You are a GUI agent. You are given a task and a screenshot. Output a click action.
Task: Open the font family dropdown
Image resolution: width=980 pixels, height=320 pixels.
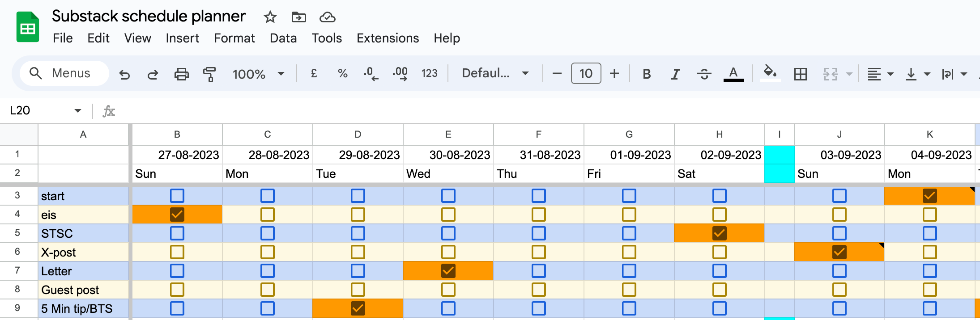tap(495, 73)
